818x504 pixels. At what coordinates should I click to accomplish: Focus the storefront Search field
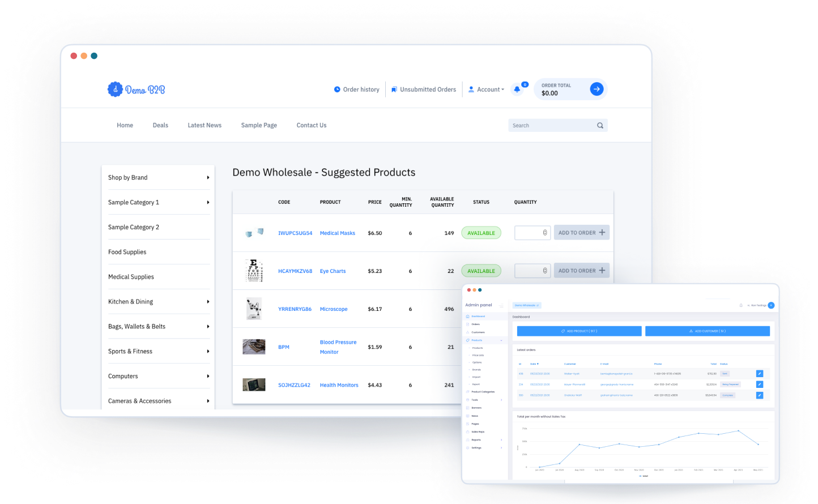(x=551, y=126)
